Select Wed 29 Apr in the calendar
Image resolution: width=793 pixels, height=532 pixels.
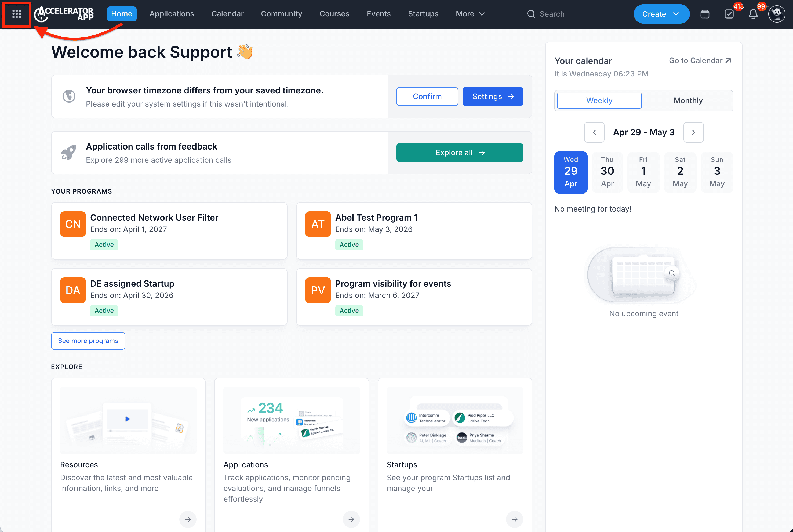(x=571, y=172)
